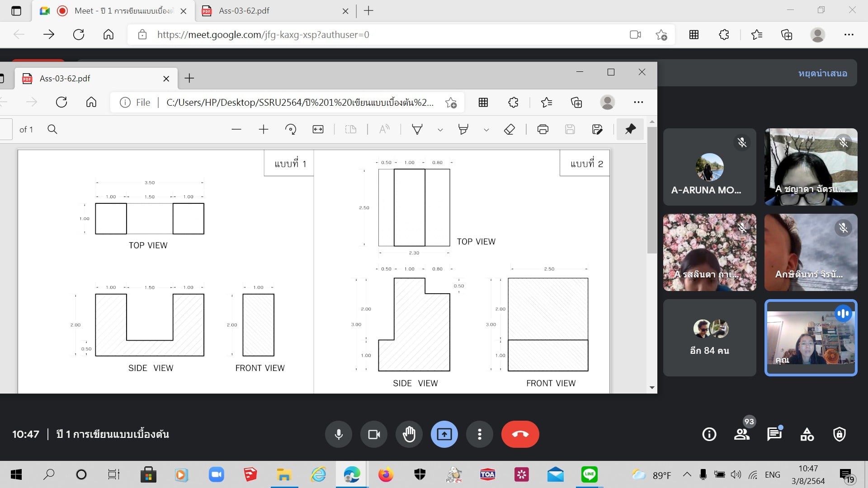The width and height of the screenshot is (868, 488).
Task: Expand the highlight tool options dropdown
Action: 486,130
